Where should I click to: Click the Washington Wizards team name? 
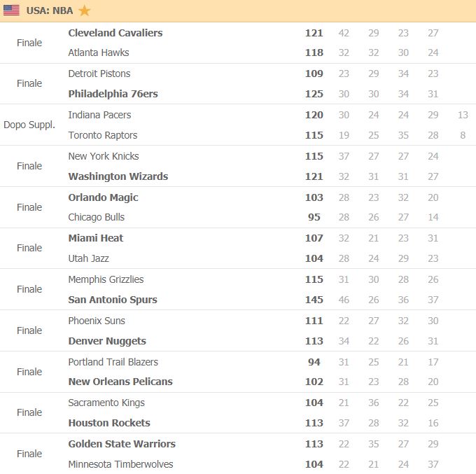[x=118, y=176]
